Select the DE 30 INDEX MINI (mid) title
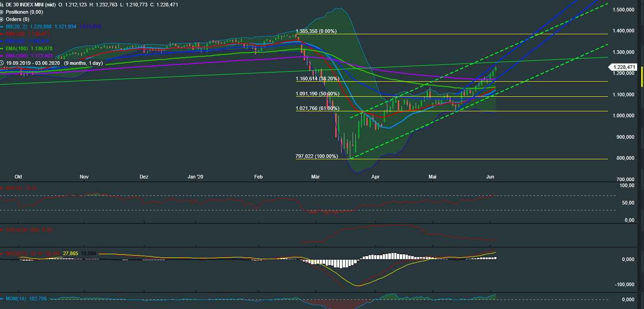 (30, 5)
